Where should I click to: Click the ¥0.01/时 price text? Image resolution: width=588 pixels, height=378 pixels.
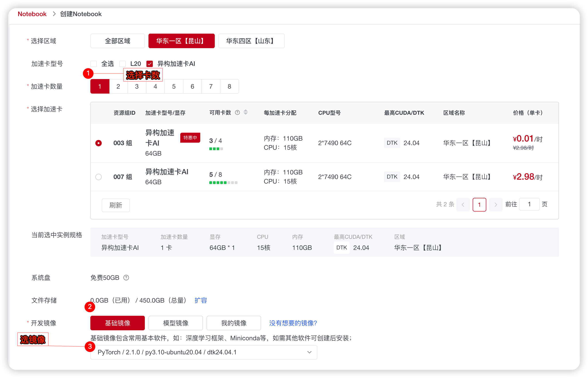pyautogui.click(x=528, y=139)
